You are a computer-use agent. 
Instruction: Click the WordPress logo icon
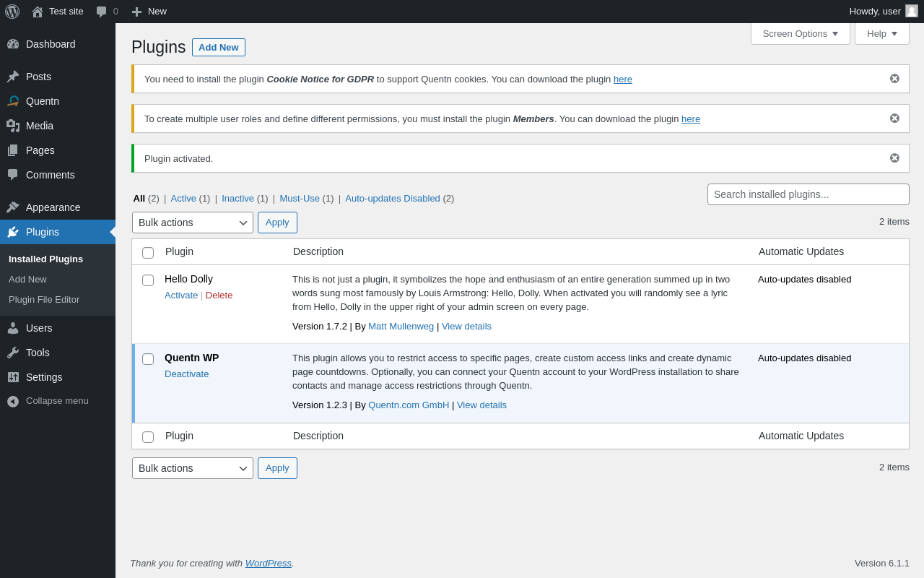pos(12,12)
